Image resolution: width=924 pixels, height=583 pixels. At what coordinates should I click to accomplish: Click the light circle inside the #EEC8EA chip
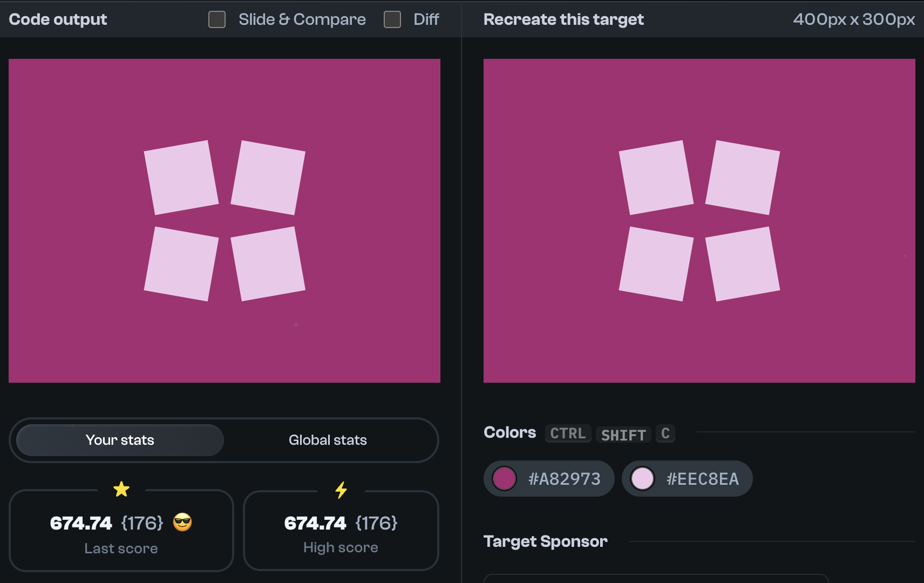(643, 478)
